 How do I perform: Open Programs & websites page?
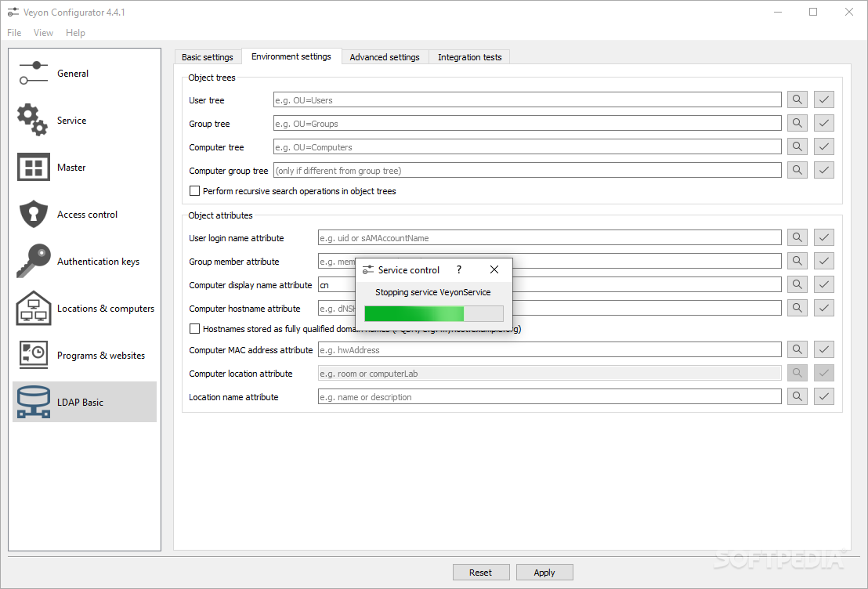point(84,356)
